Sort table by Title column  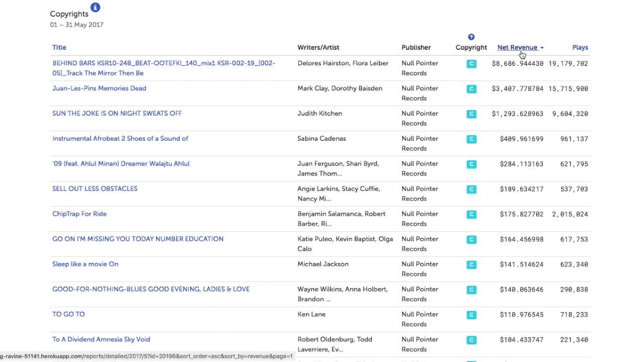coord(59,47)
